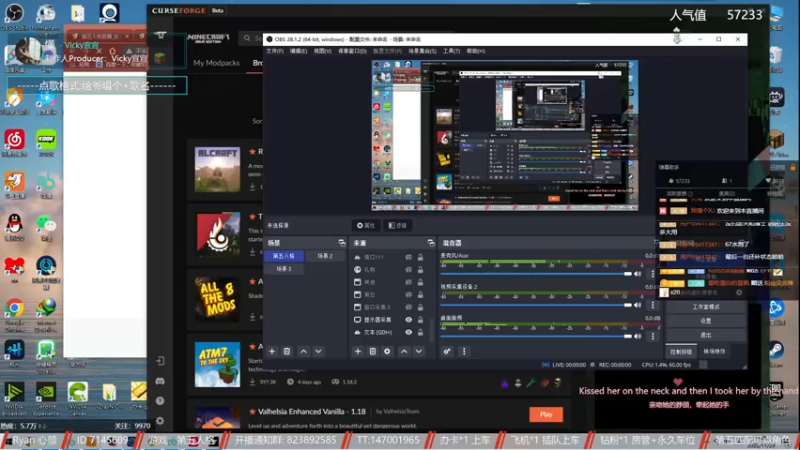
Task: Move source down with Sources down arrow
Action: (x=419, y=352)
